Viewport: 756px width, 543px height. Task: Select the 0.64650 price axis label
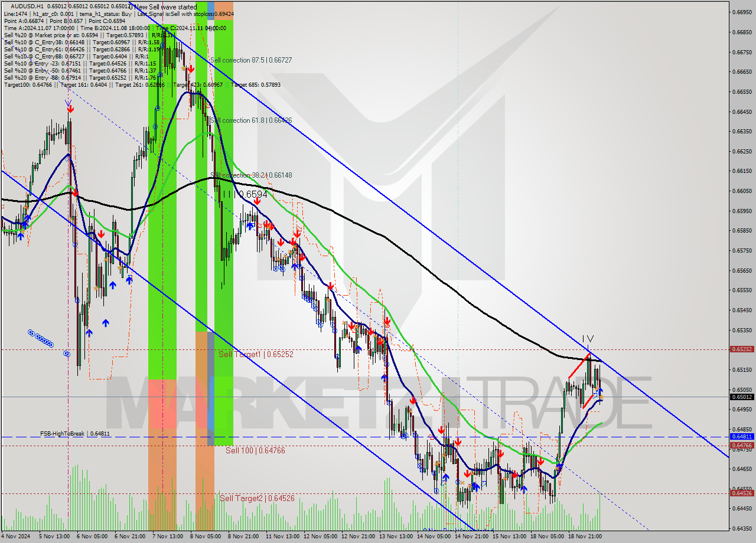pos(742,469)
